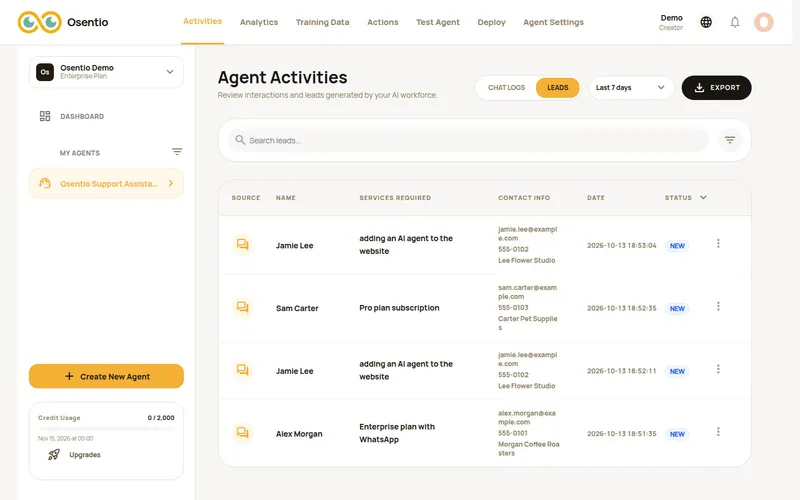Open notifications bell icon

click(735, 22)
